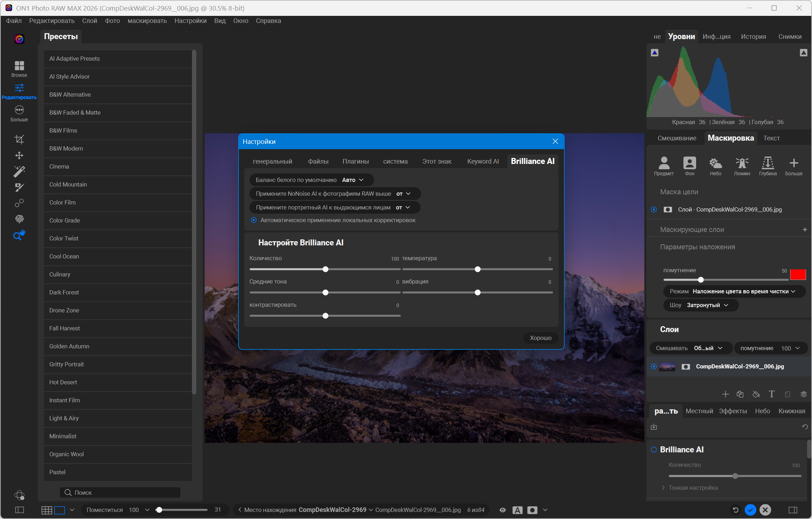Select the Crop tool in left toolbar
812x519 pixels.
(x=19, y=139)
